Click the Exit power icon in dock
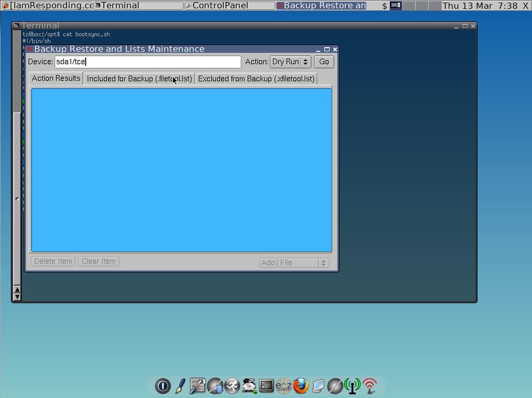 point(162,386)
